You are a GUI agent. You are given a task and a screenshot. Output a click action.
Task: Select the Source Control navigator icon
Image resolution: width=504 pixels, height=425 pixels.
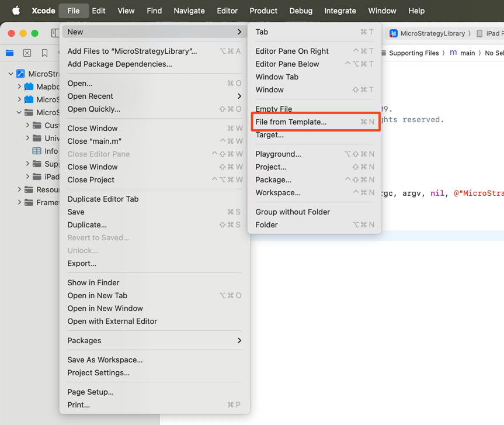[x=27, y=53]
